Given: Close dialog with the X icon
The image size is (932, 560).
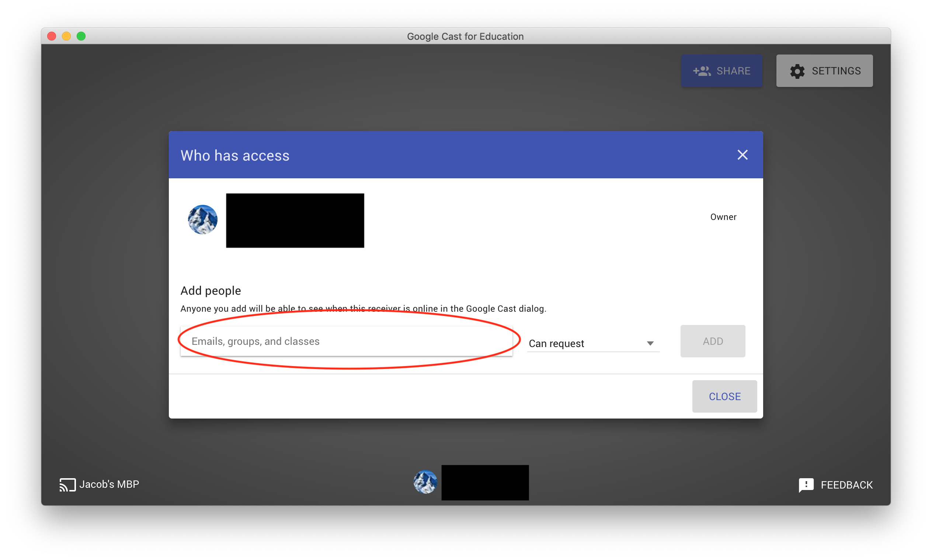Looking at the screenshot, I should coord(743,155).
